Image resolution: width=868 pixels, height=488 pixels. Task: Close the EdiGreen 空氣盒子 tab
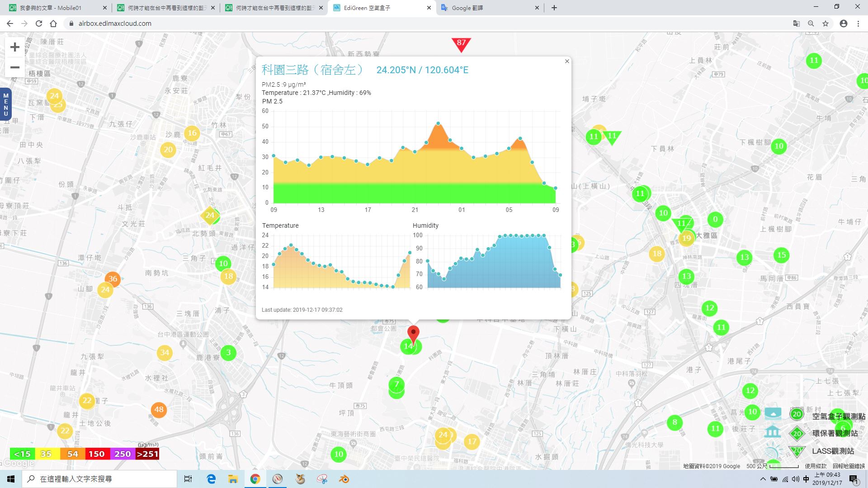429,8
